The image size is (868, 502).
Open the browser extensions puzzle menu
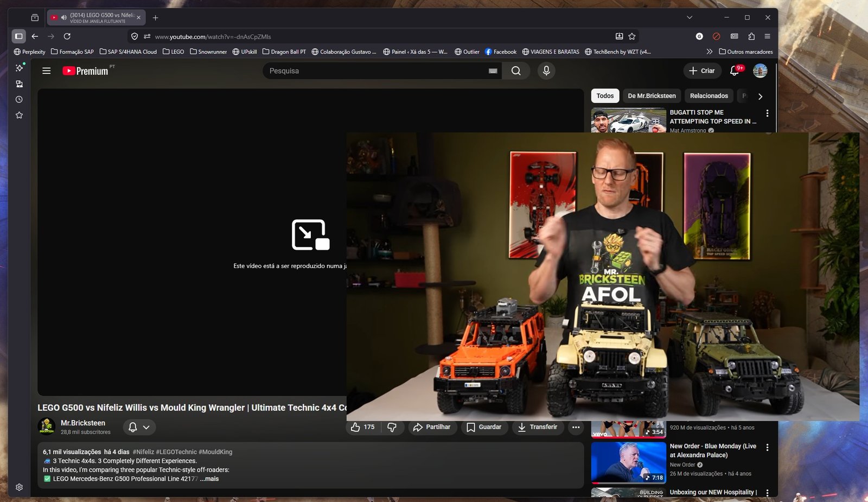pyautogui.click(x=751, y=36)
